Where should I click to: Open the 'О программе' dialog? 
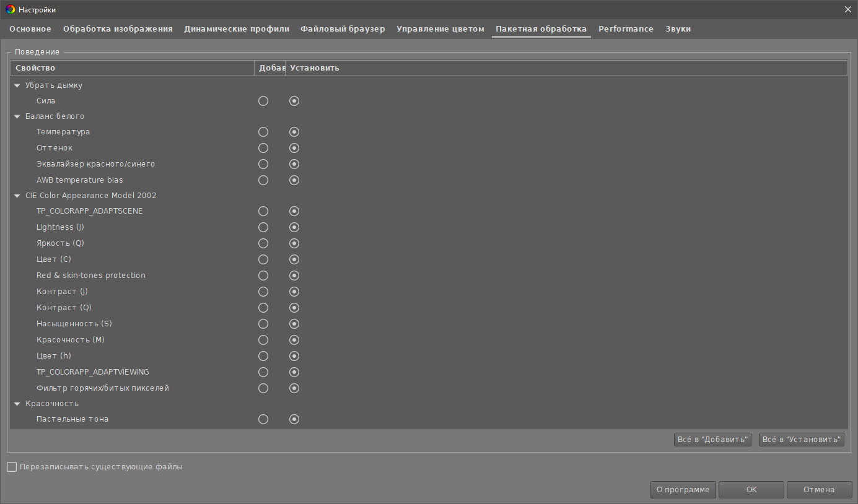683,489
